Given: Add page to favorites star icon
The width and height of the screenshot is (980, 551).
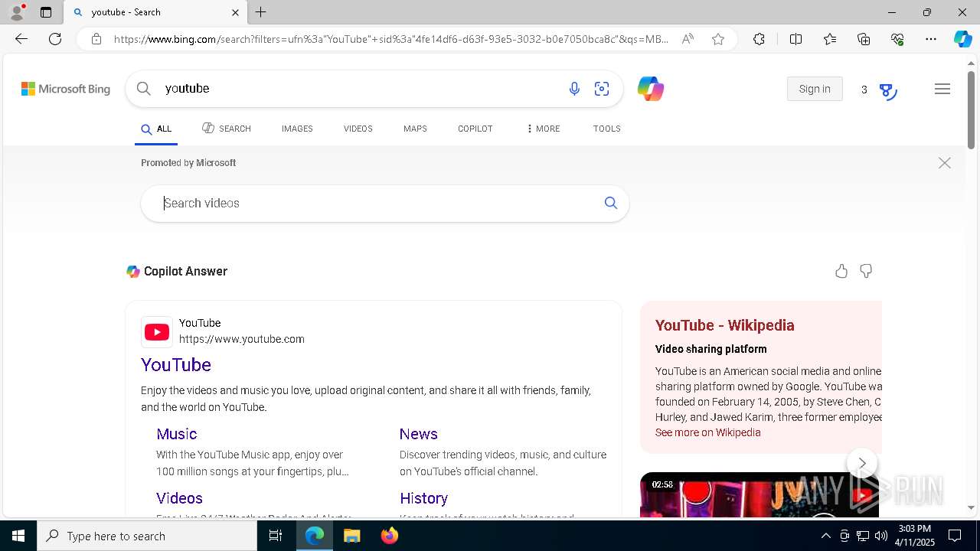Looking at the screenshot, I should click(718, 39).
